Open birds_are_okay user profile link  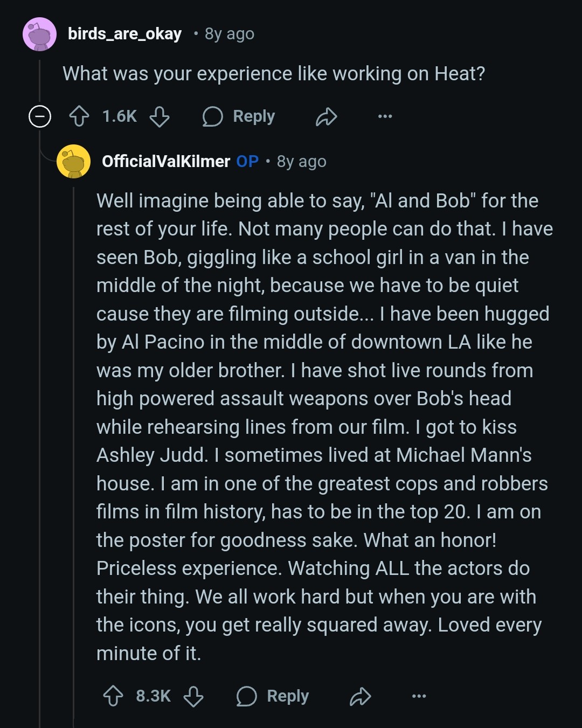[124, 34]
